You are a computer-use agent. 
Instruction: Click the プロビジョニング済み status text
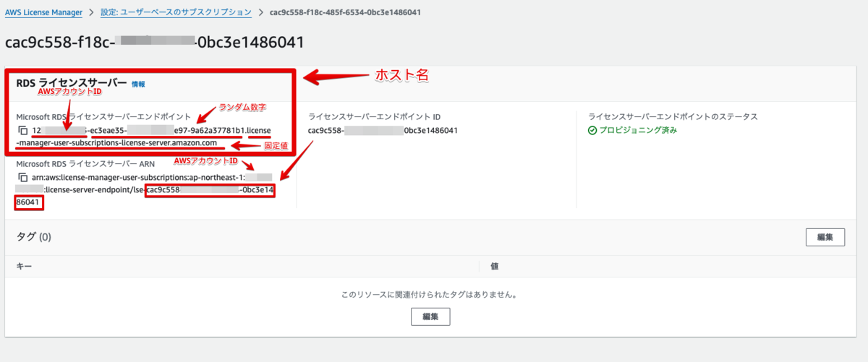coord(638,130)
